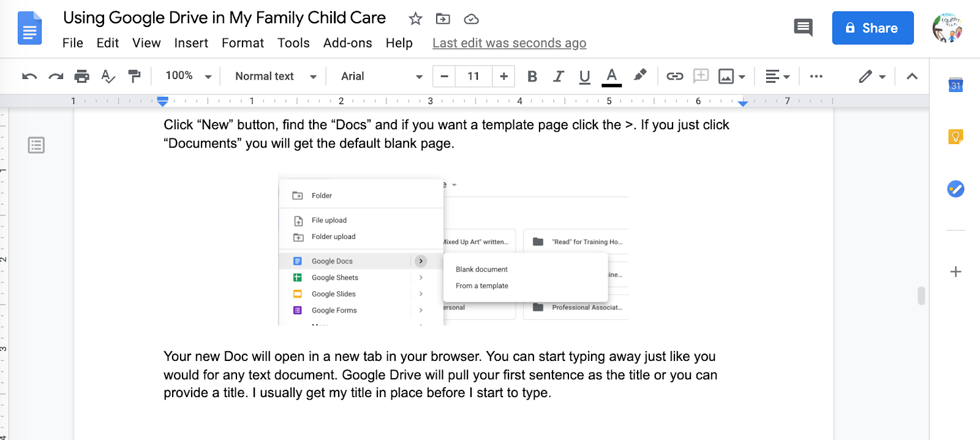Undo the last action
The width and height of the screenshot is (980, 440).
tap(29, 77)
